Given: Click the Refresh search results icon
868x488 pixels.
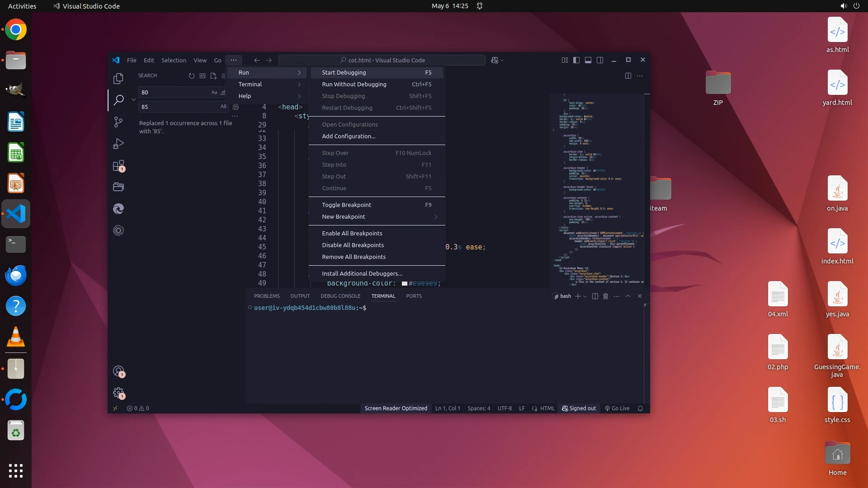Looking at the screenshot, I should [191, 76].
